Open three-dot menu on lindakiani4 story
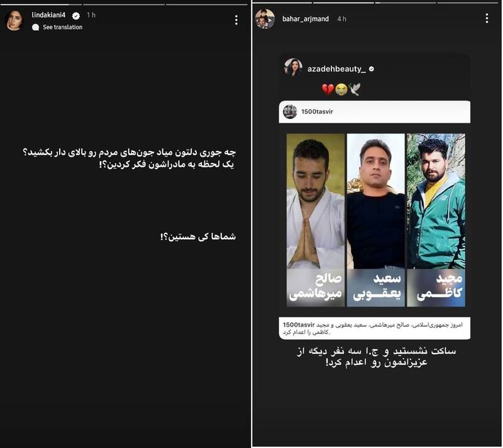This screenshot has width=503, height=448. [236, 20]
